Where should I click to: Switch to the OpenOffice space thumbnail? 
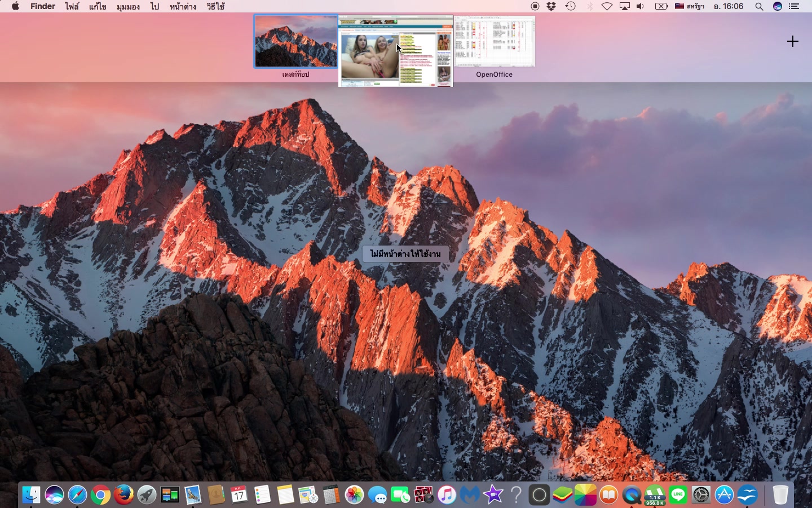pos(495,41)
